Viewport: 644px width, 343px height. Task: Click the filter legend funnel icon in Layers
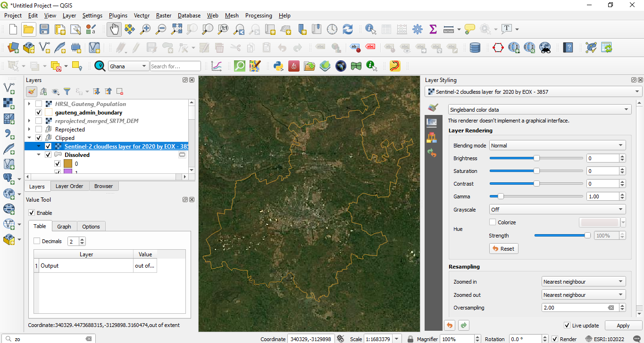tap(67, 91)
